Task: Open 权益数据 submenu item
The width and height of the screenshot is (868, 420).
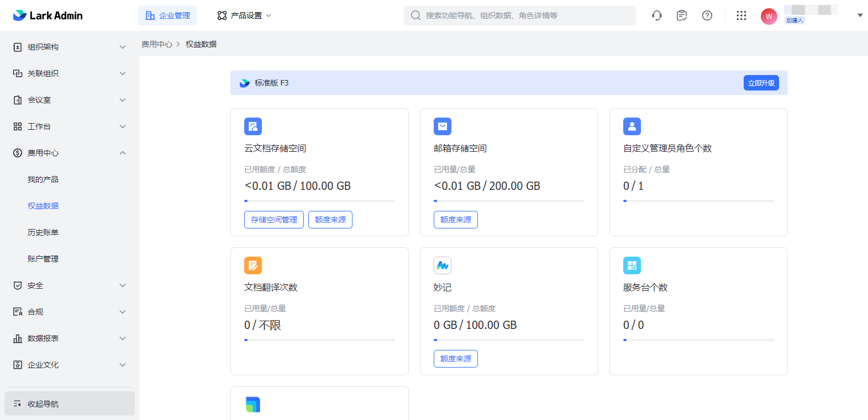Action: pos(43,206)
